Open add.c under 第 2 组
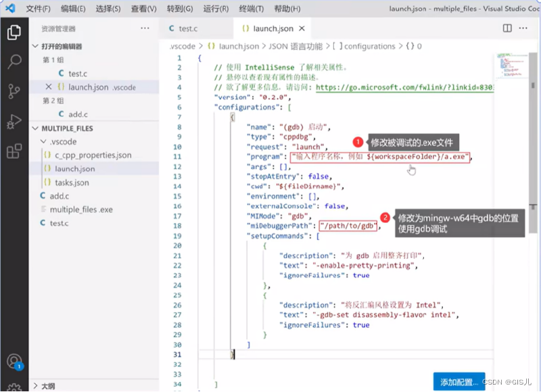541x392 pixels. pos(94,114)
